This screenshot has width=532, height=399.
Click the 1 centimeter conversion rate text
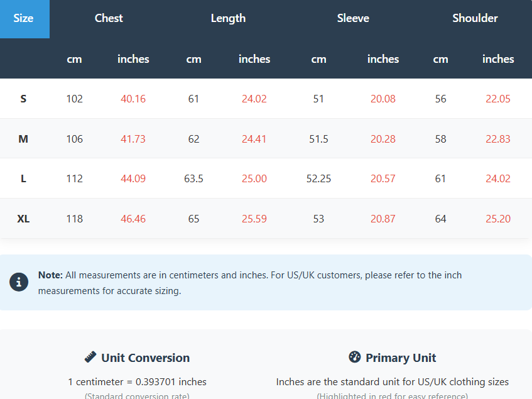click(137, 381)
